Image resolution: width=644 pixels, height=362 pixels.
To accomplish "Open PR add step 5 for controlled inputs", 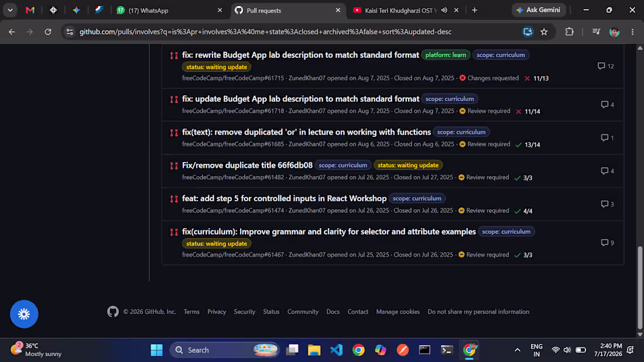I will pyautogui.click(x=284, y=198).
